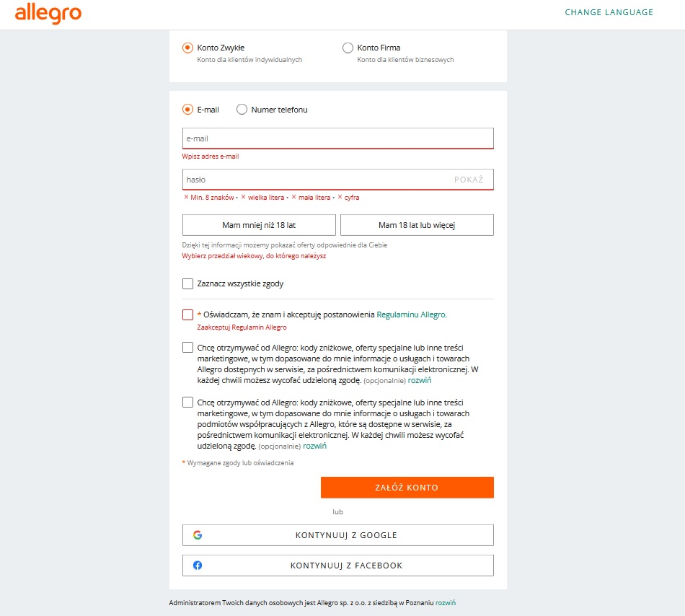The height and width of the screenshot is (616, 685).
Task: Choose the Numer telefonu radio option
Action: [x=242, y=110]
